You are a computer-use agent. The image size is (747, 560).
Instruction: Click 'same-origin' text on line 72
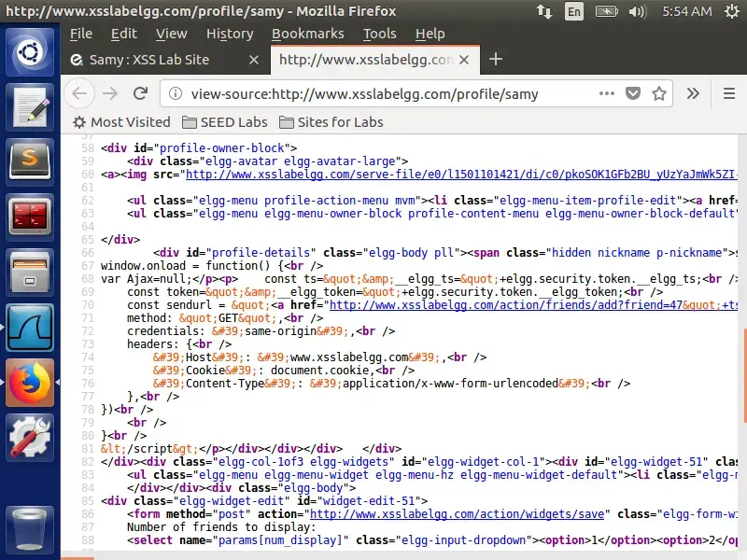tap(281, 331)
